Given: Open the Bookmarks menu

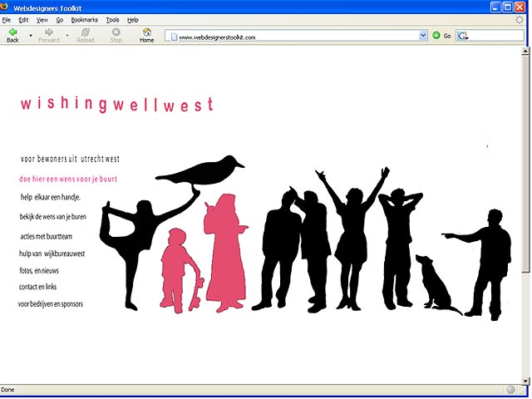Looking at the screenshot, I should click(85, 20).
